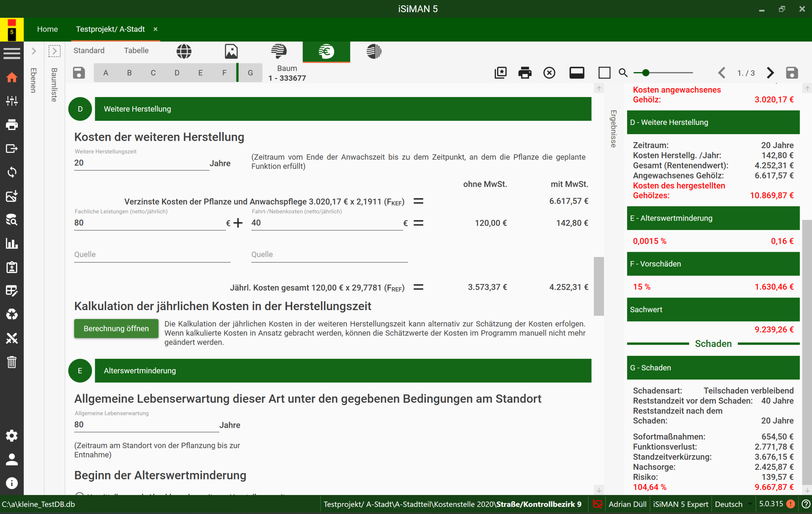Close the Testprojekt/ A-Stadt tab
The image size is (812, 514).
pos(155,29)
